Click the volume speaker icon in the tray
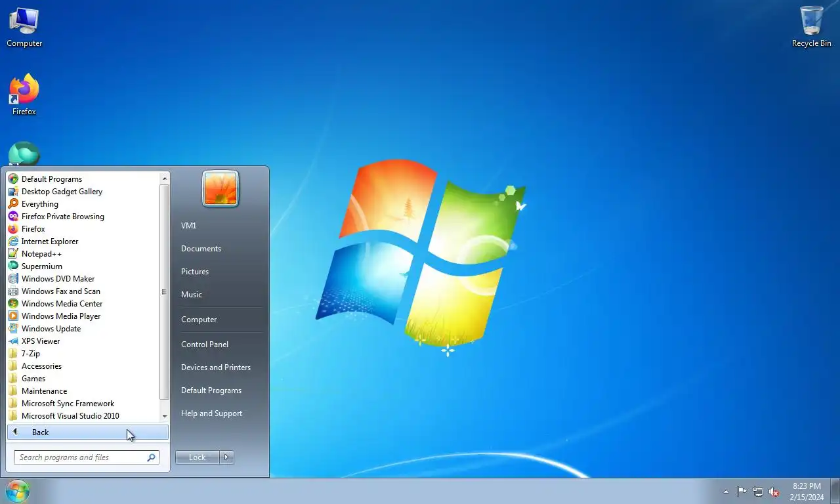This screenshot has height=504, width=840. tap(774, 492)
